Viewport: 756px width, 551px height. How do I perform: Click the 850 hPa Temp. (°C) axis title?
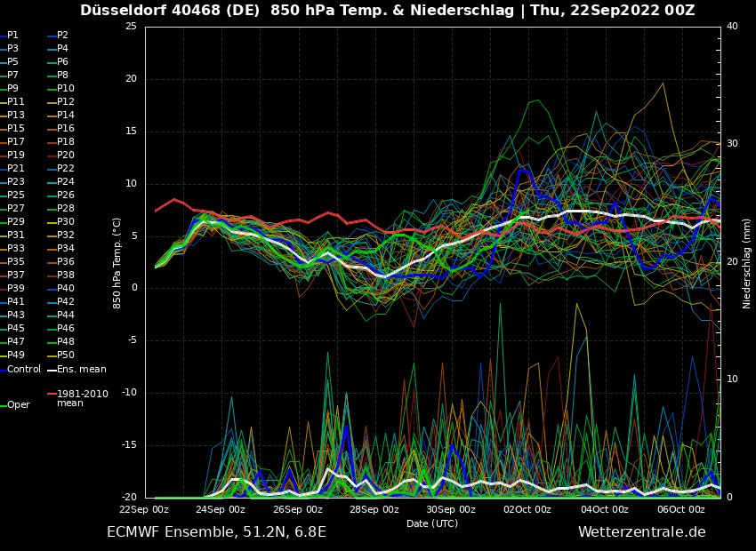point(117,263)
